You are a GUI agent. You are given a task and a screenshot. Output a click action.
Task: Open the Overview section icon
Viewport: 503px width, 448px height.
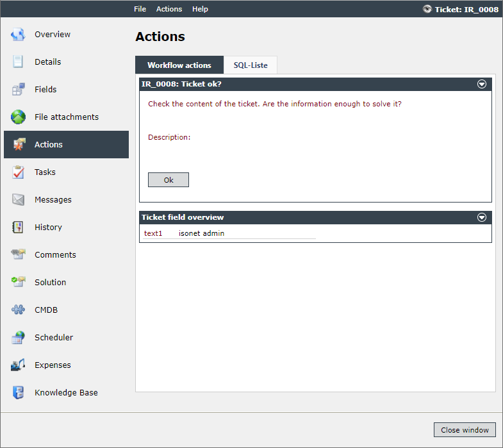pos(18,35)
